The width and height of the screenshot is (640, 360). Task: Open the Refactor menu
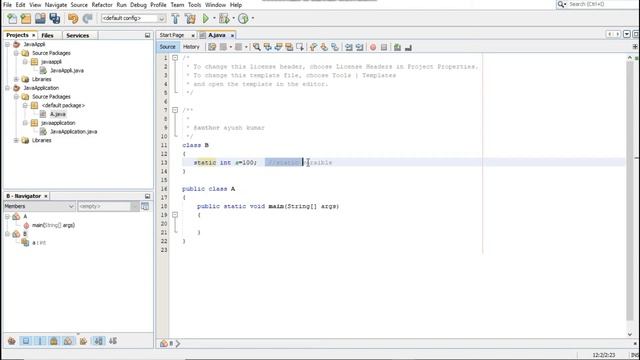tap(102, 5)
